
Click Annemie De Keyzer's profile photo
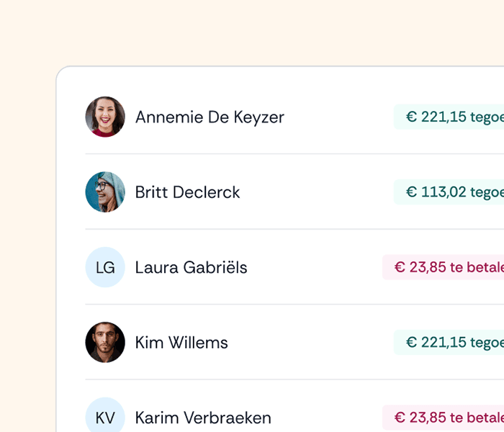[105, 117]
